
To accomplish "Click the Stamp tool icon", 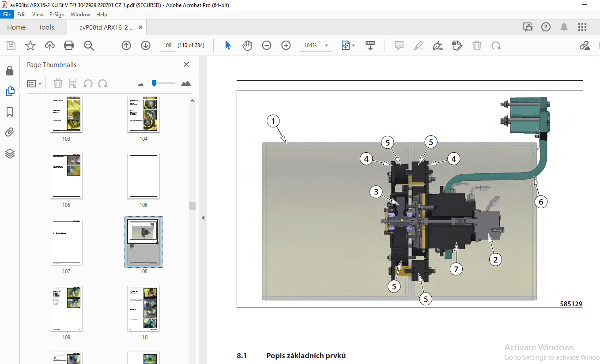I will click(x=457, y=45).
